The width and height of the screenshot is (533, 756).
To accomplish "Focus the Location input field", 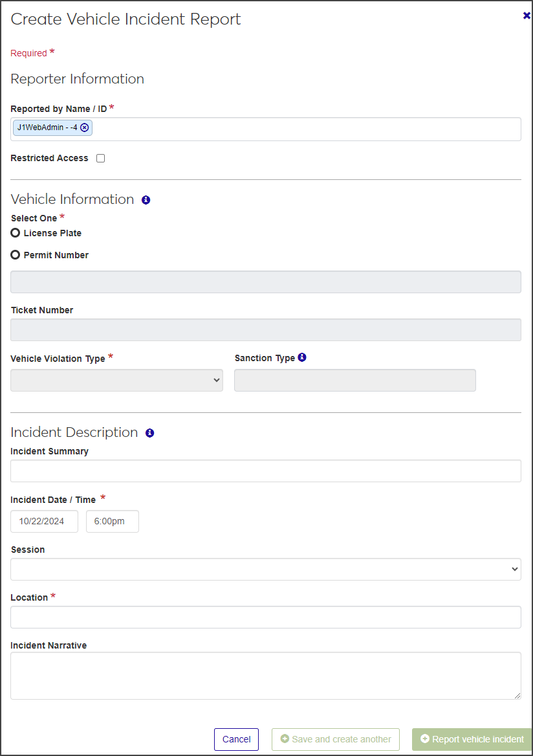I will [x=265, y=617].
